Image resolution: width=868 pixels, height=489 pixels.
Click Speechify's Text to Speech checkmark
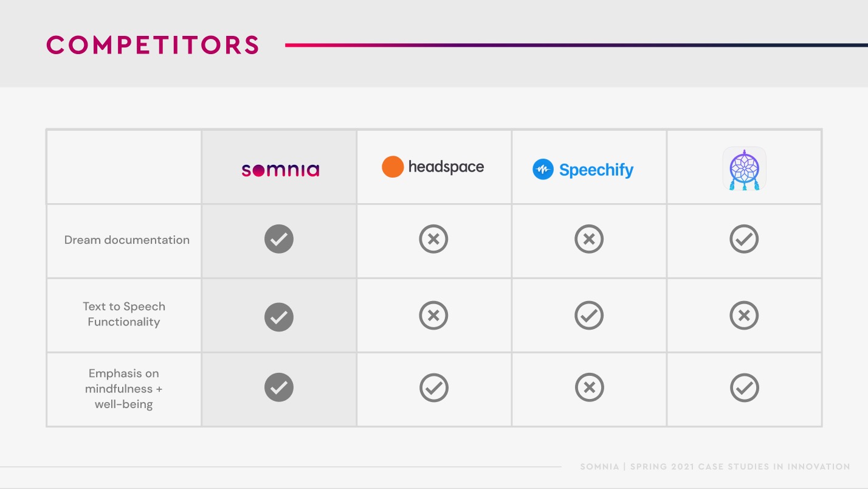[x=589, y=315]
